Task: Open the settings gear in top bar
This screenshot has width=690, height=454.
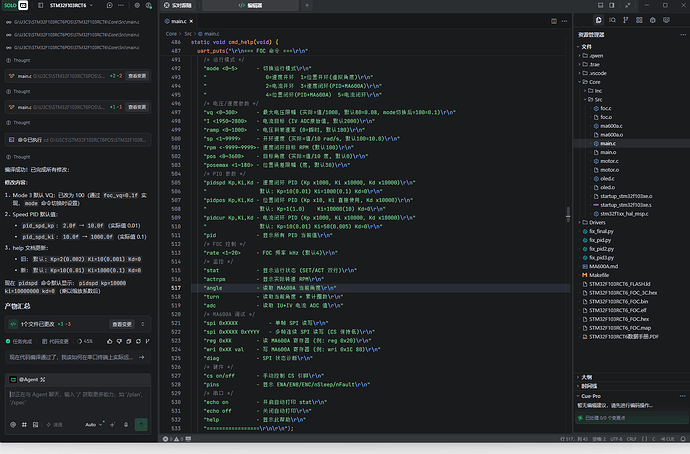Action: tap(137, 5)
